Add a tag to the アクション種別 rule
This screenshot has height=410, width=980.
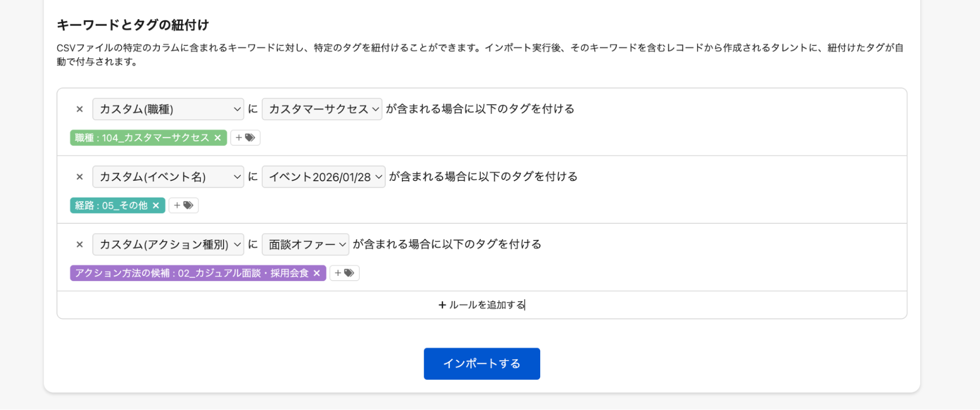(344, 273)
